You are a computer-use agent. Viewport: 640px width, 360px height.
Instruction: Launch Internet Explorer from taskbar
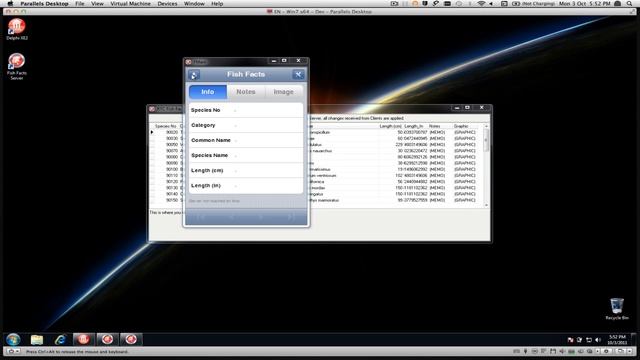60,339
